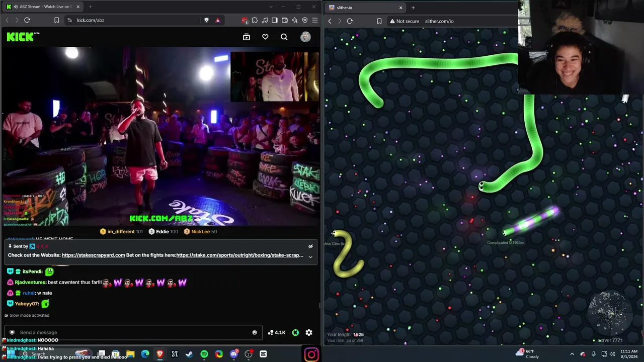644x362 pixels.
Task: Open the green Kick gift icon
Action: [295, 332]
